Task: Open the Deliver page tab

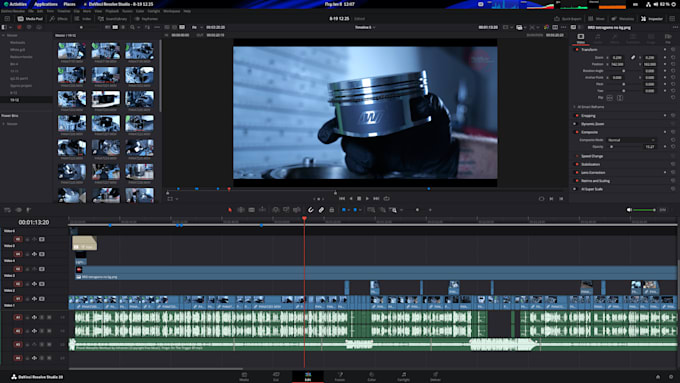Action: (x=435, y=376)
